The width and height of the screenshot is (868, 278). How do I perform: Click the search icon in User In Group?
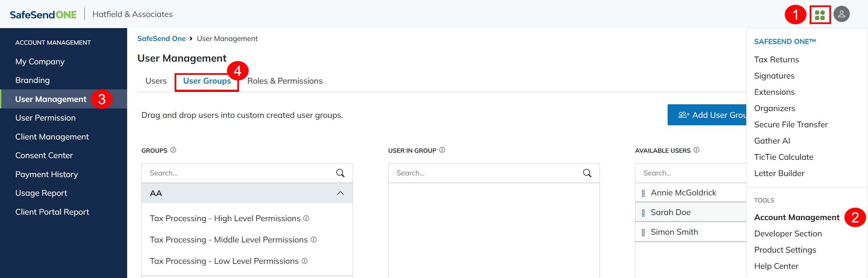pyautogui.click(x=587, y=173)
